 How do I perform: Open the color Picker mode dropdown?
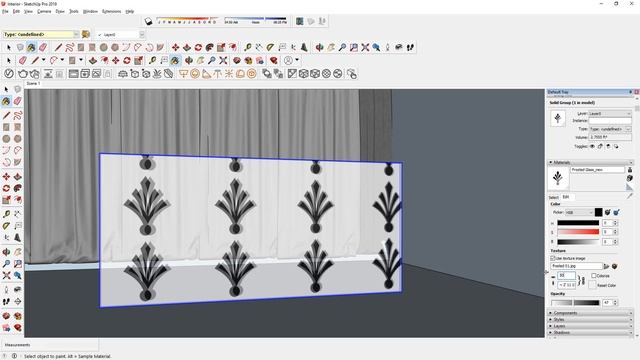coord(579,213)
